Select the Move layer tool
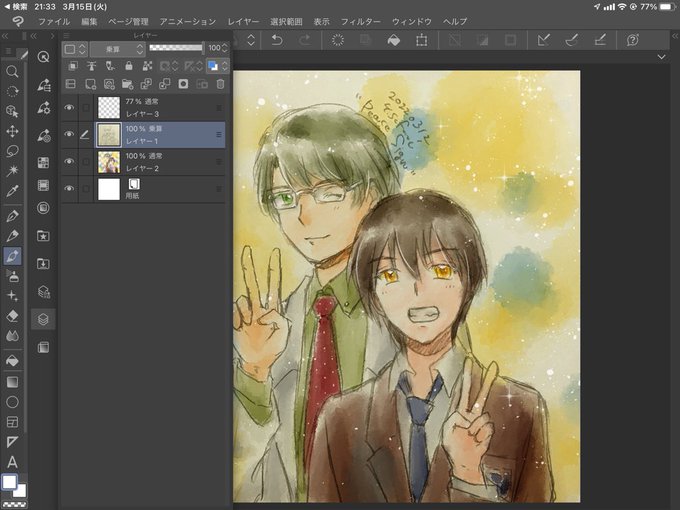The image size is (680, 510). pos(12,131)
